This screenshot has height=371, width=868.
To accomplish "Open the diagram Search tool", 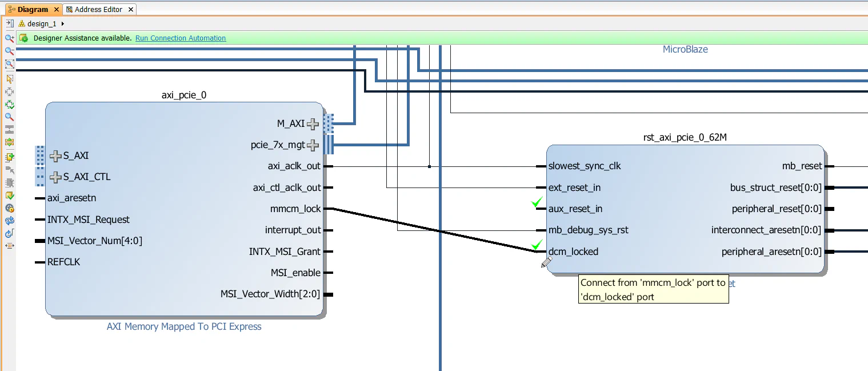I will (9, 117).
